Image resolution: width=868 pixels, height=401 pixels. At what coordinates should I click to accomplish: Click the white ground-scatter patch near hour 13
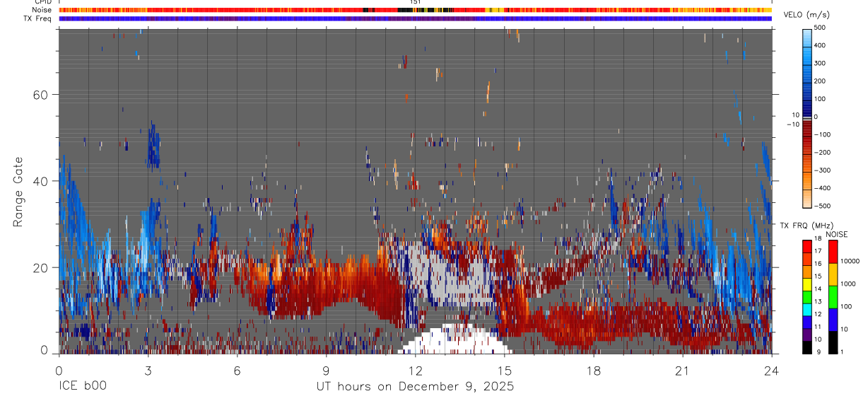click(454, 340)
